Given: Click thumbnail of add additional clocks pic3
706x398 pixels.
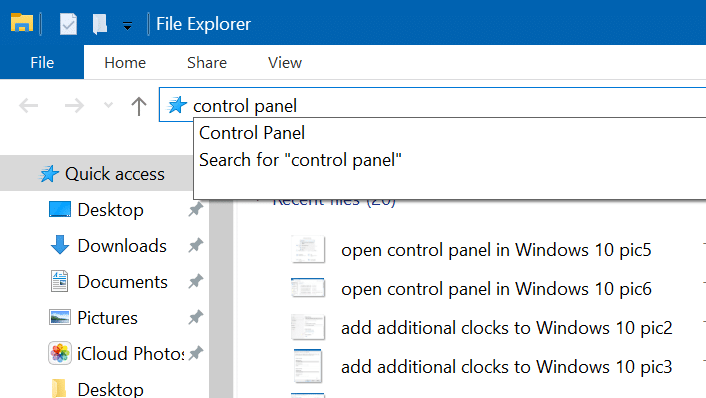Looking at the screenshot, I should (308, 366).
